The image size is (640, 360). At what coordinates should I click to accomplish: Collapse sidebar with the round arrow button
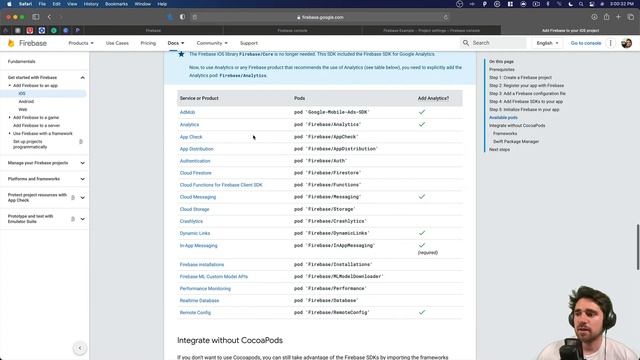(80, 348)
